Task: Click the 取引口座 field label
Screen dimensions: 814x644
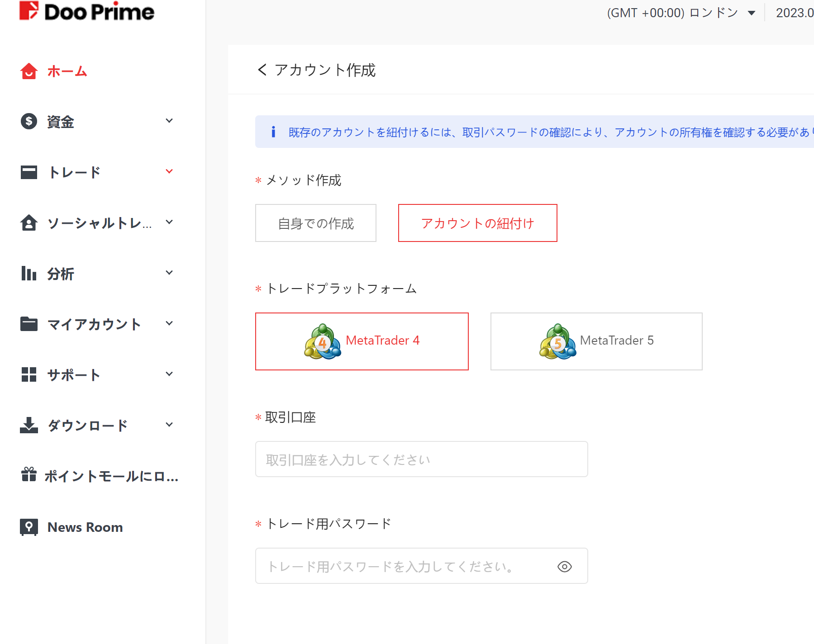Action: 290,417
